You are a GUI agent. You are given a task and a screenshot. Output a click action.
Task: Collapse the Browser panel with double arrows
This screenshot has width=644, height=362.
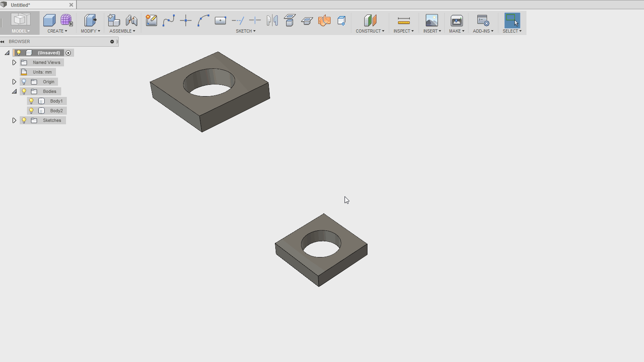(2, 41)
